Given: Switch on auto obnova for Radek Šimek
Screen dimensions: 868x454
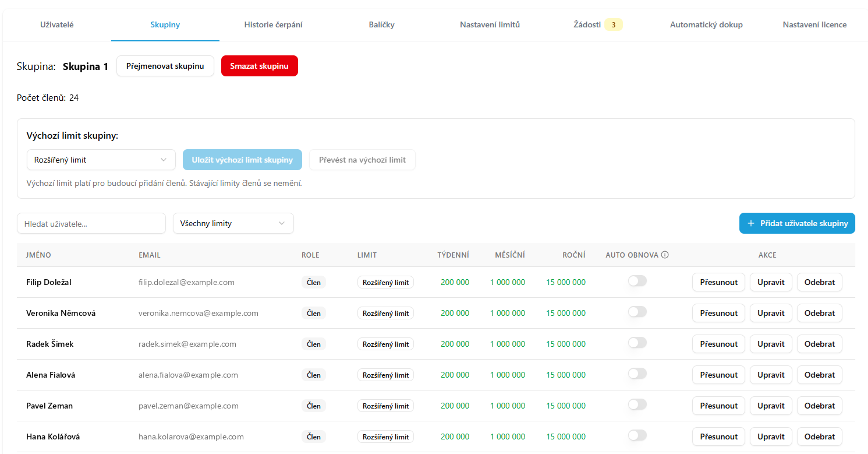Looking at the screenshot, I should 637,343.
